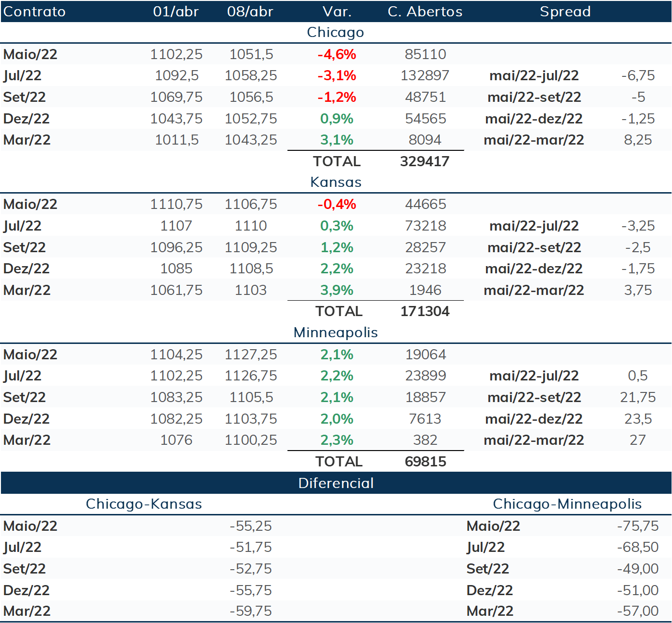Click the spread value "-2,5"
Viewport: 672px width, 623px height.
(638, 247)
